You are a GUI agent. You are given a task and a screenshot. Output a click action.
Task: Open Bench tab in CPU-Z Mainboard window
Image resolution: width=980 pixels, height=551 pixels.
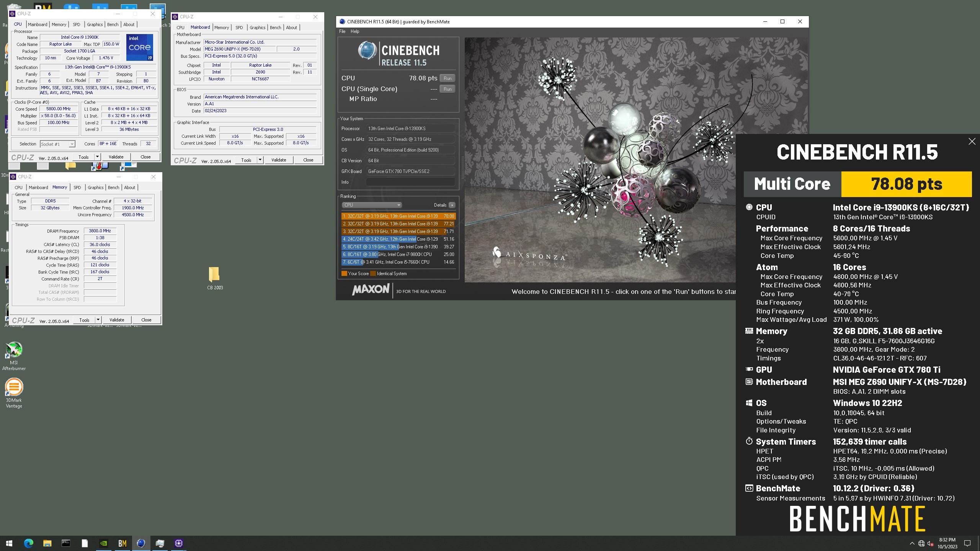(275, 28)
